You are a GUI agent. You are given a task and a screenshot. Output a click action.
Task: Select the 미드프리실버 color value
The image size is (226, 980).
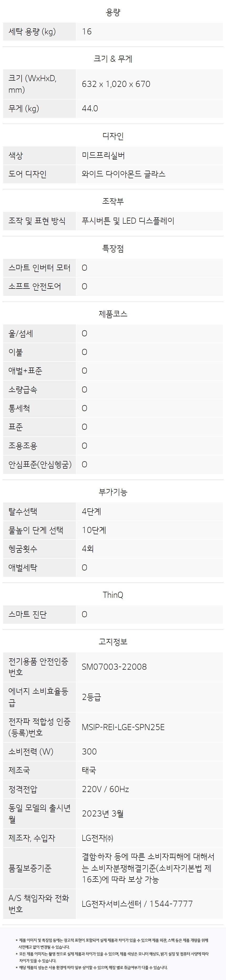point(103,155)
